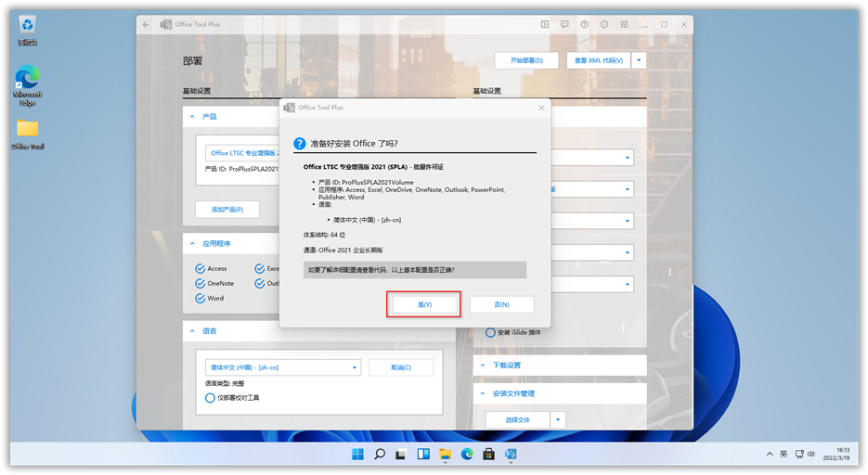Uncheck the OneNote application
The image size is (868, 475).
point(214,284)
